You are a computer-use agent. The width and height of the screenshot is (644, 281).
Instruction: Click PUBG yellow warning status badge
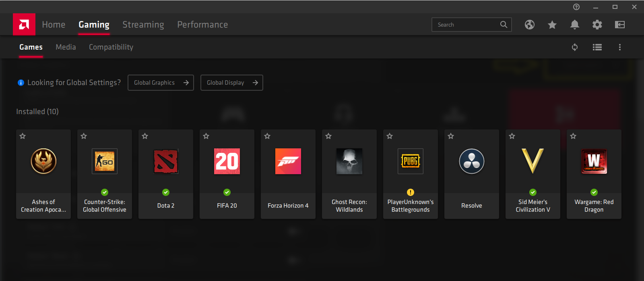click(x=411, y=192)
